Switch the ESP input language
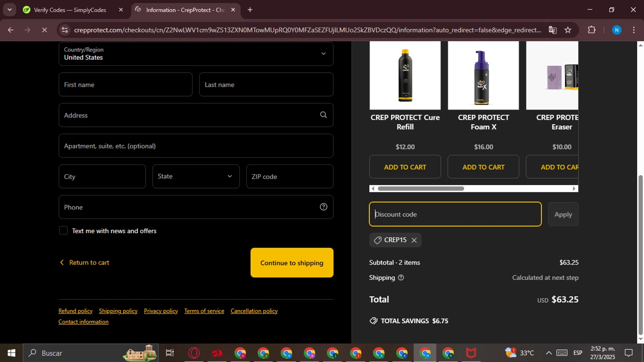 point(578,353)
